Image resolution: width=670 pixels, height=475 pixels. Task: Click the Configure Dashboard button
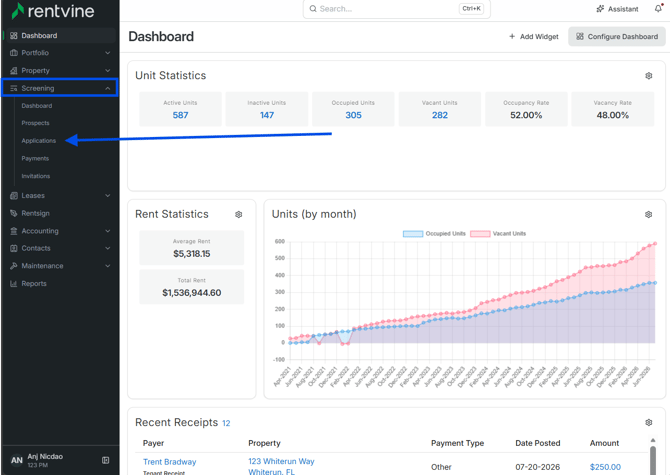pyautogui.click(x=617, y=37)
